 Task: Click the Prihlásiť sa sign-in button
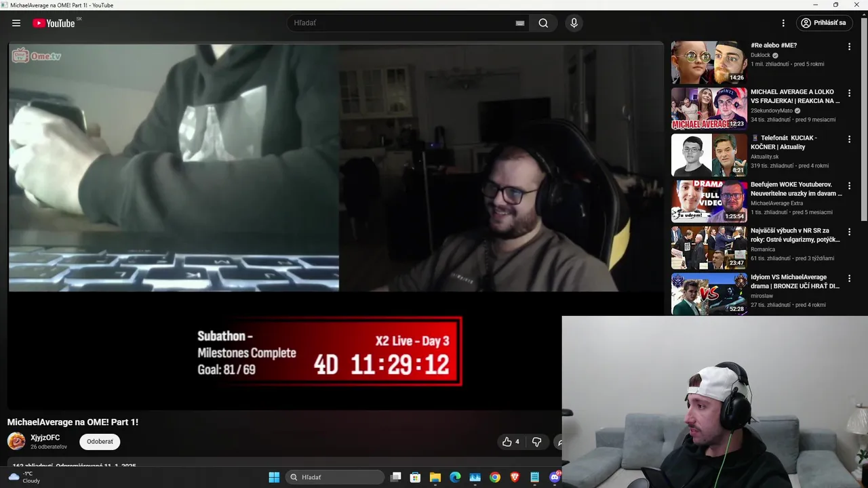[824, 23]
